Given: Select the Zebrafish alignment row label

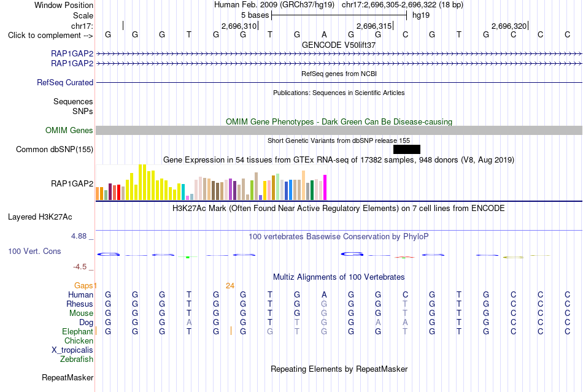Looking at the screenshot, I should tap(77, 359).
